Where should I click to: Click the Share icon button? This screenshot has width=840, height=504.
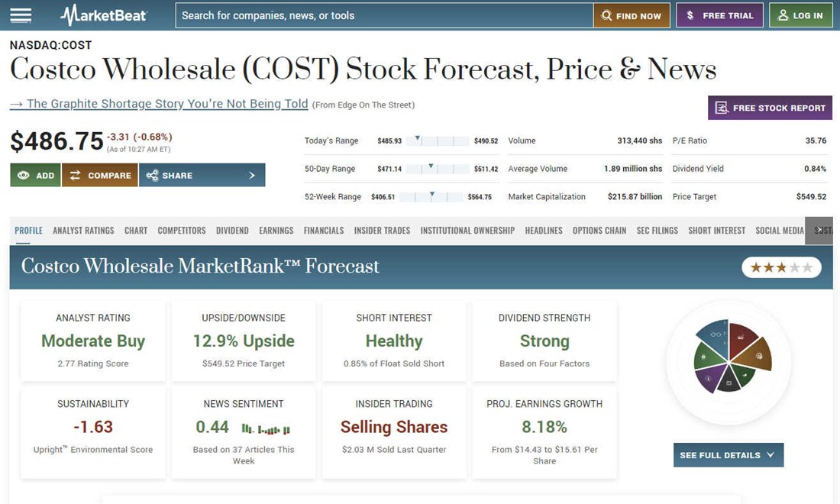pos(170,175)
